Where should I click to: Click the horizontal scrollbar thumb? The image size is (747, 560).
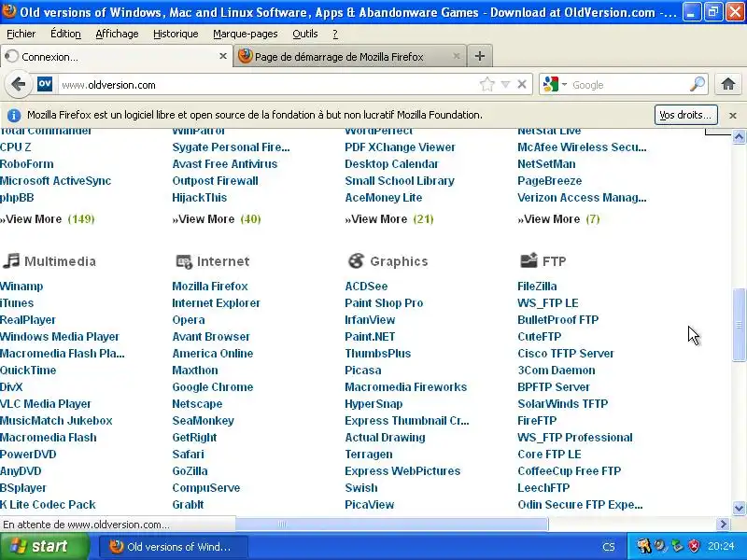391,525
